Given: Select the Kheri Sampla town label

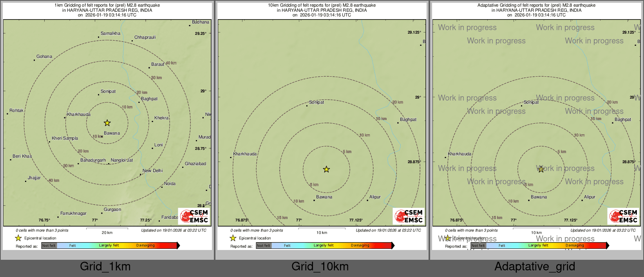Looking at the screenshot, I should pos(65,138).
